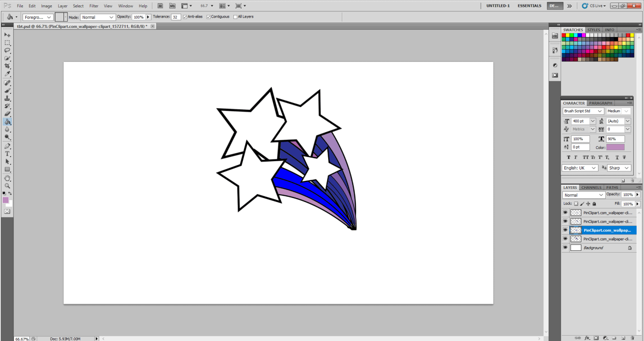The height and width of the screenshot is (341, 644).
Task: Select the Rectangle shape tool
Action: pyautogui.click(x=7, y=169)
